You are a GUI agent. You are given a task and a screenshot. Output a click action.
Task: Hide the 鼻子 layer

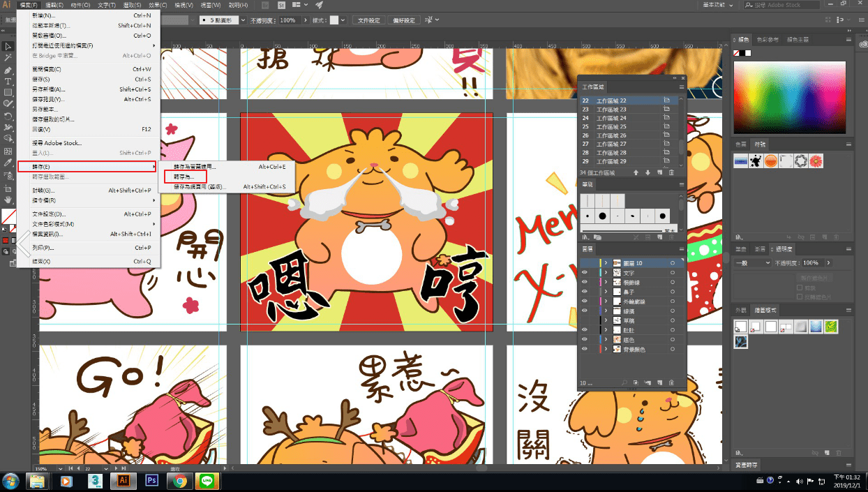(x=585, y=291)
